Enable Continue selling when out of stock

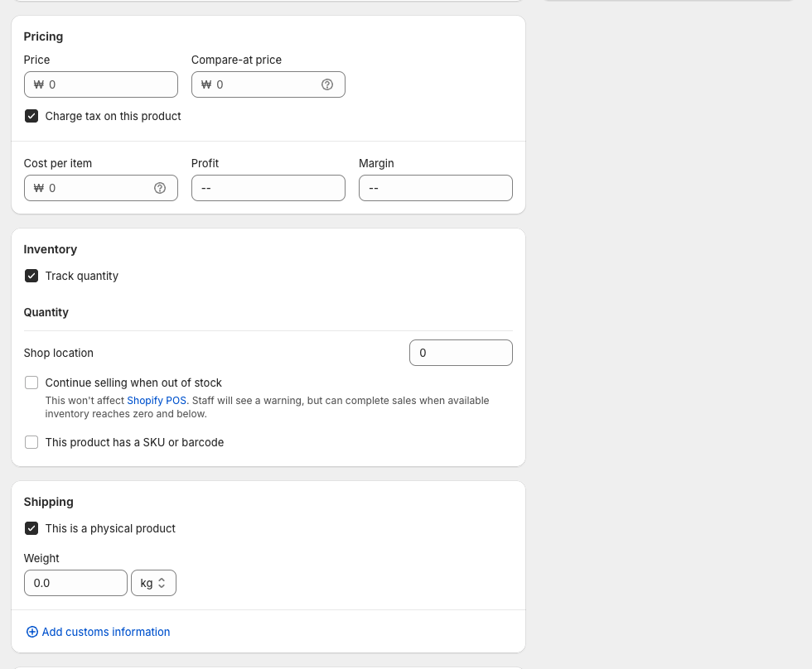coord(31,383)
